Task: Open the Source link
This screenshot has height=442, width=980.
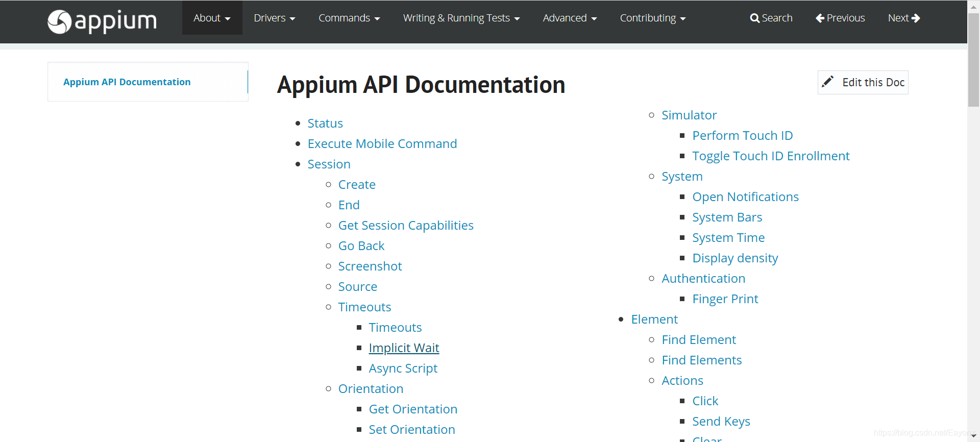Action: [358, 287]
